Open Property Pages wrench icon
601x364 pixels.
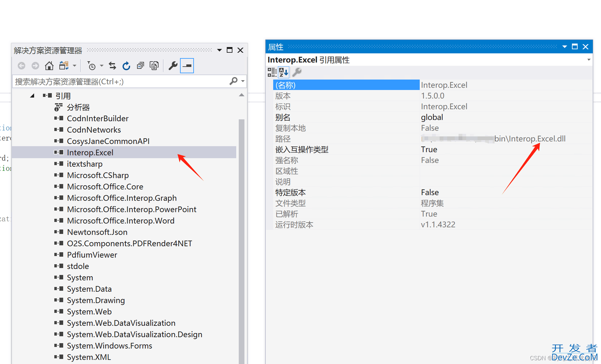[297, 72]
